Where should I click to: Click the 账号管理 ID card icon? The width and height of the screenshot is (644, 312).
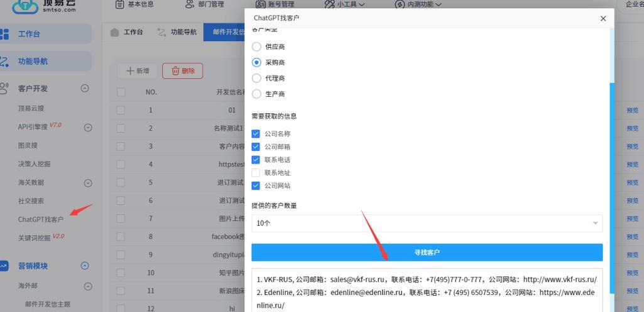[x=260, y=4]
